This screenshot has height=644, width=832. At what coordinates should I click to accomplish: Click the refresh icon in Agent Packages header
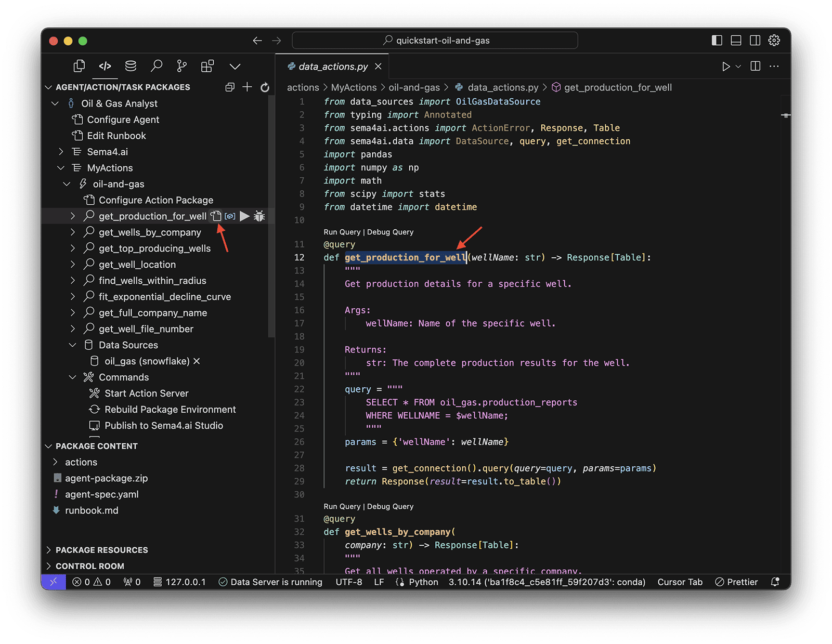[x=265, y=87]
